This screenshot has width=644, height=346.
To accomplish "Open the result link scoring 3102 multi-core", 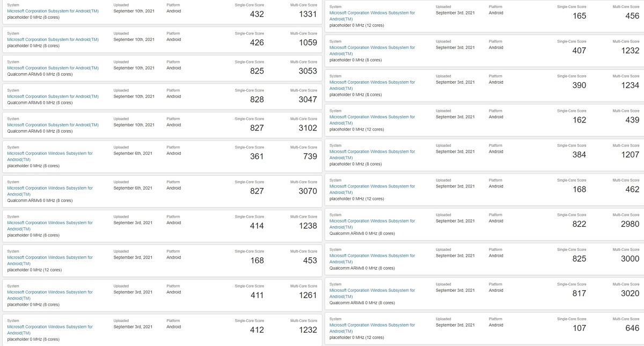I will (53, 125).
